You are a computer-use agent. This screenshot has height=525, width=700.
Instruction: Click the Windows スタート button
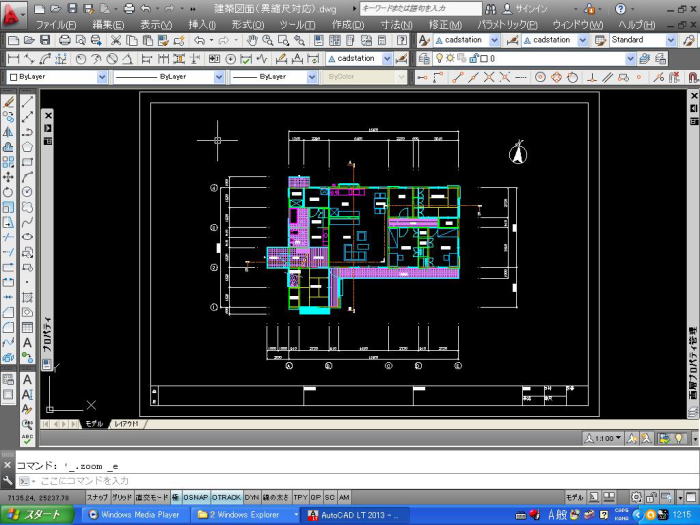pyautogui.click(x=37, y=515)
